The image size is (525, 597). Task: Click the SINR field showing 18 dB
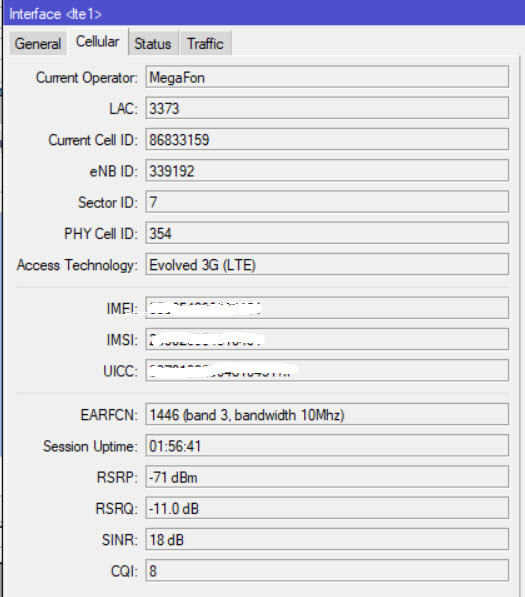[x=327, y=539]
